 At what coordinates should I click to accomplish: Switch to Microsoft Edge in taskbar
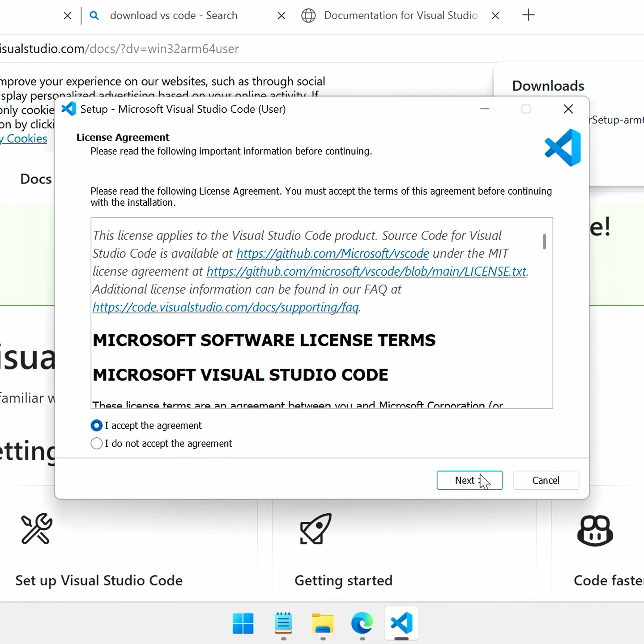click(362, 623)
